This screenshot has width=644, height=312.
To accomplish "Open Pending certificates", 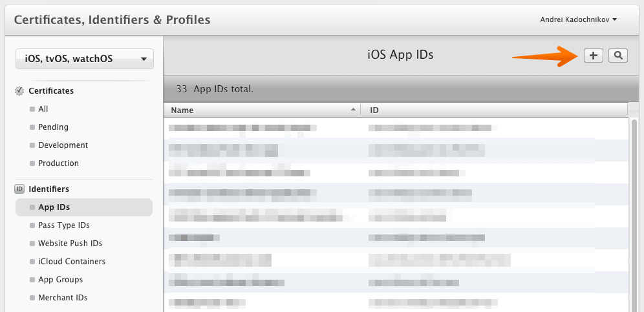I will pyautogui.click(x=53, y=127).
